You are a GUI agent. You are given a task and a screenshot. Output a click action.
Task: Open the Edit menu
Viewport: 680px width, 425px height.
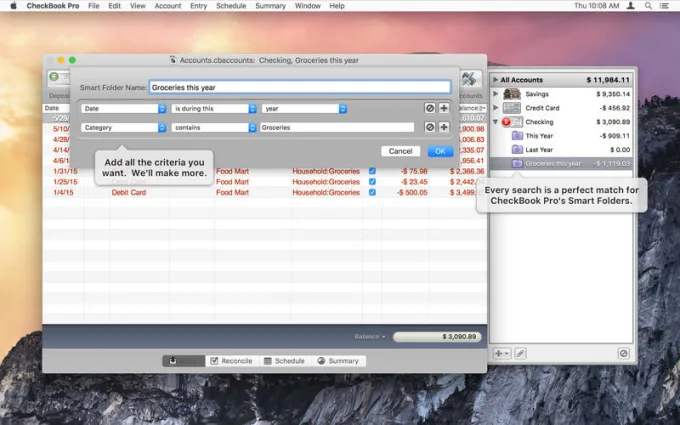pos(114,6)
